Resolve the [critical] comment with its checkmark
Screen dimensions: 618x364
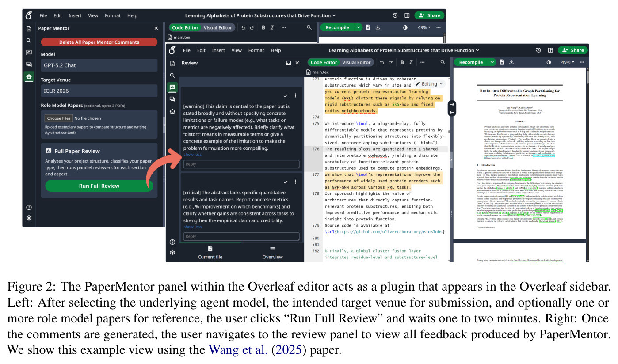[286, 182]
